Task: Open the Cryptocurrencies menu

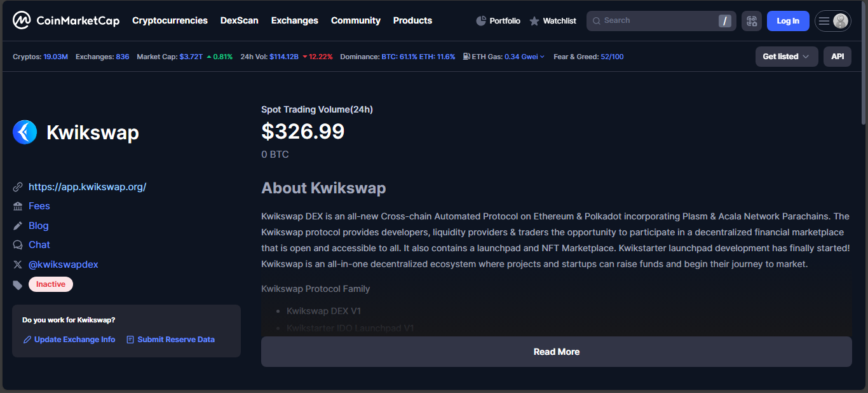Action: point(170,20)
